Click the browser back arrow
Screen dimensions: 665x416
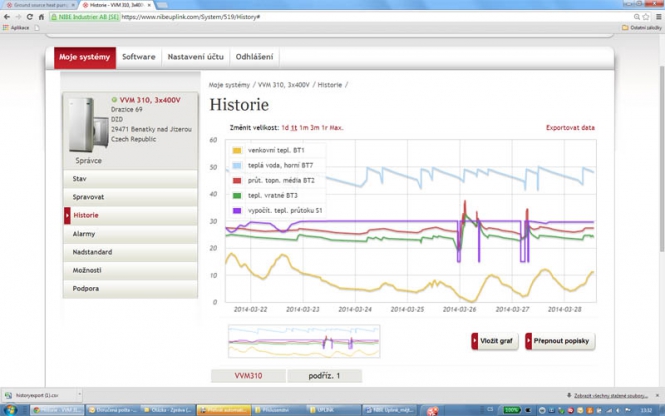(x=7, y=17)
